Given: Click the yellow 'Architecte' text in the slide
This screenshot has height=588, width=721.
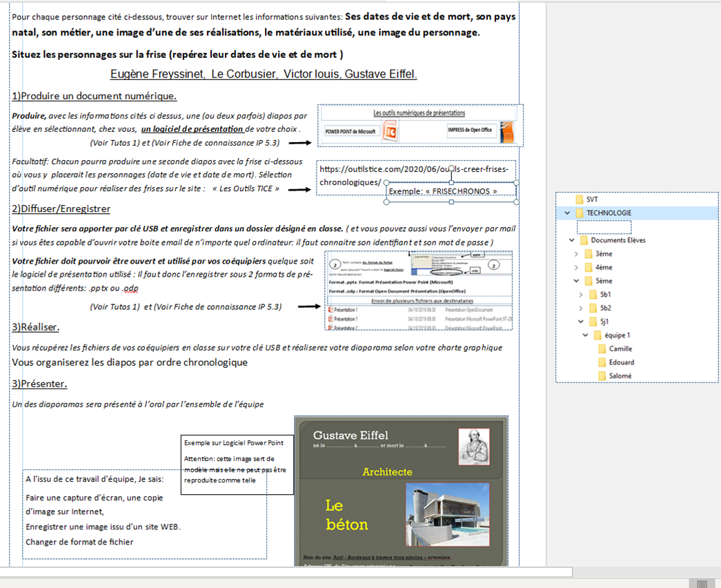Looking at the screenshot, I should (x=387, y=472).
